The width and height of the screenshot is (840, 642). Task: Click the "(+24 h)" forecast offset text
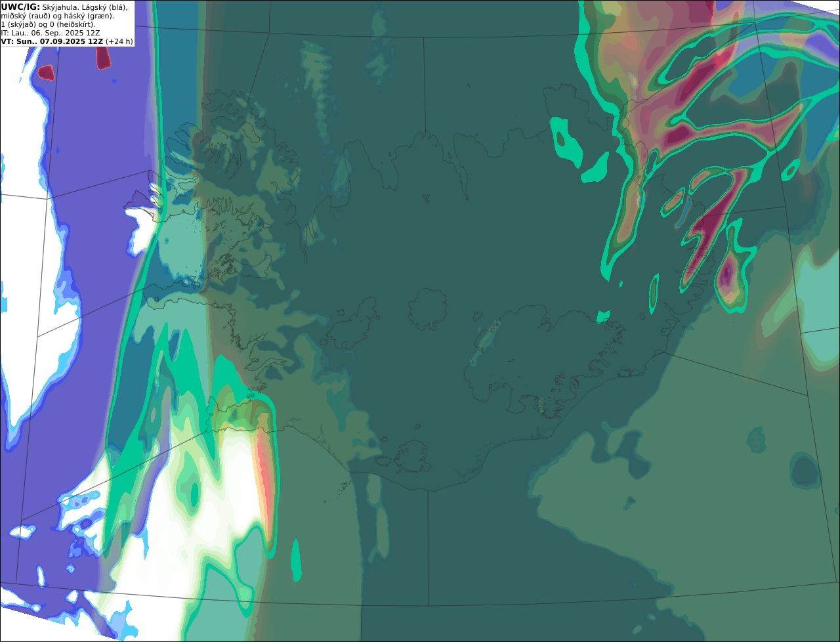(x=119, y=41)
